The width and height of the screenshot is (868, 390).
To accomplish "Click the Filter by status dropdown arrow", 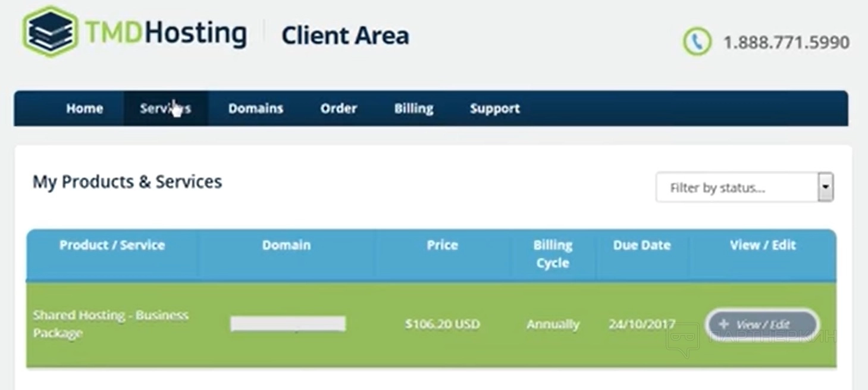I will pos(825,188).
